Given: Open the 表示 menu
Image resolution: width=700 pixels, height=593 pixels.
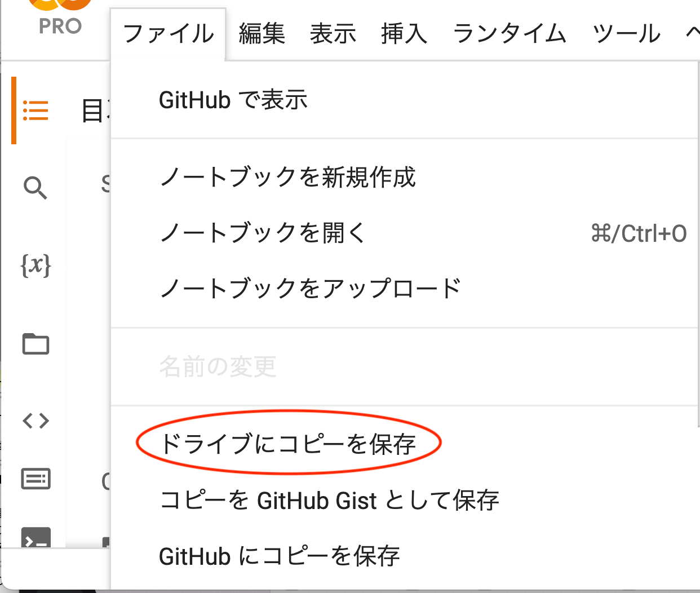Looking at the screenshot, I should point(333,34).
